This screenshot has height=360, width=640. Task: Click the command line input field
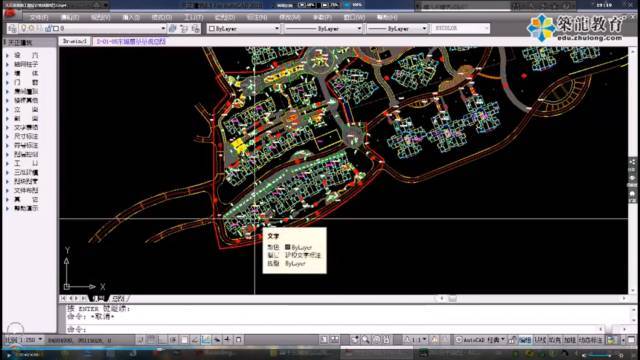point(334,329)
